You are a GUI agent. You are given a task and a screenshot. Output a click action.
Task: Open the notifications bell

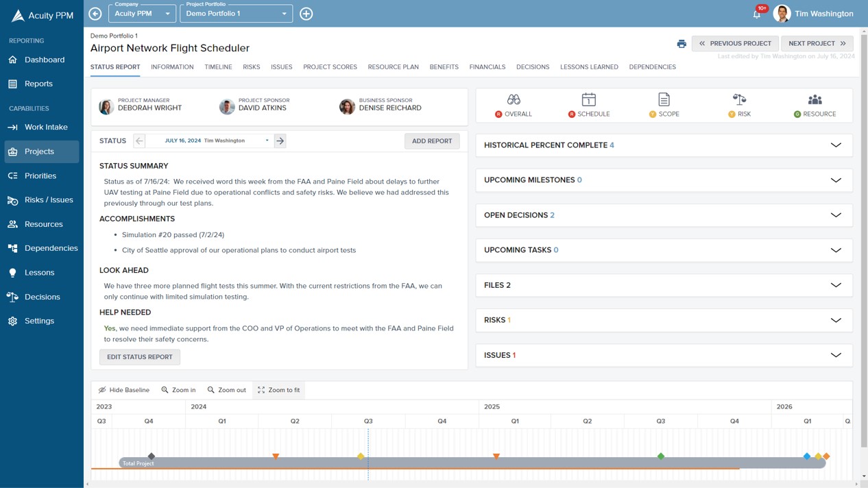click(x=757, y=14)
